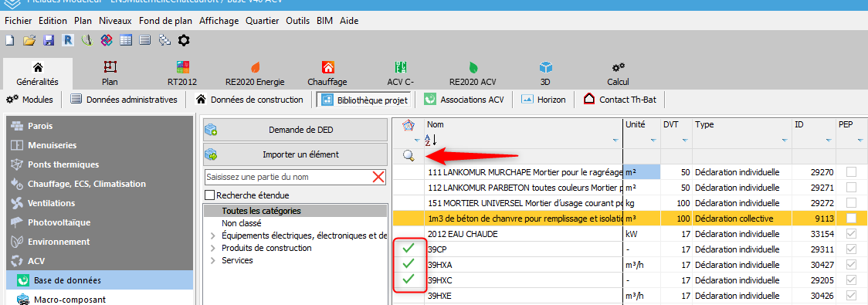Open the Ventilations sidebar section
The width and height of the screenshot is (868, 305).
coord(100,203)
